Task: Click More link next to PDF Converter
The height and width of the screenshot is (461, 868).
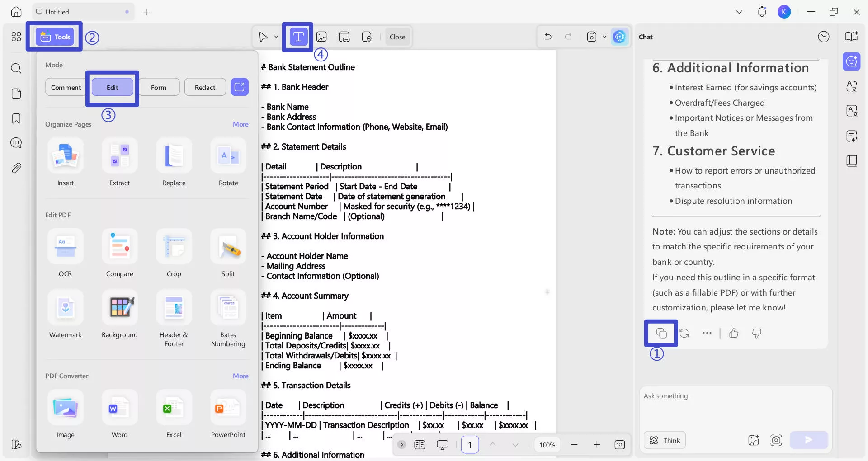Action: click(x=241, y=376)
